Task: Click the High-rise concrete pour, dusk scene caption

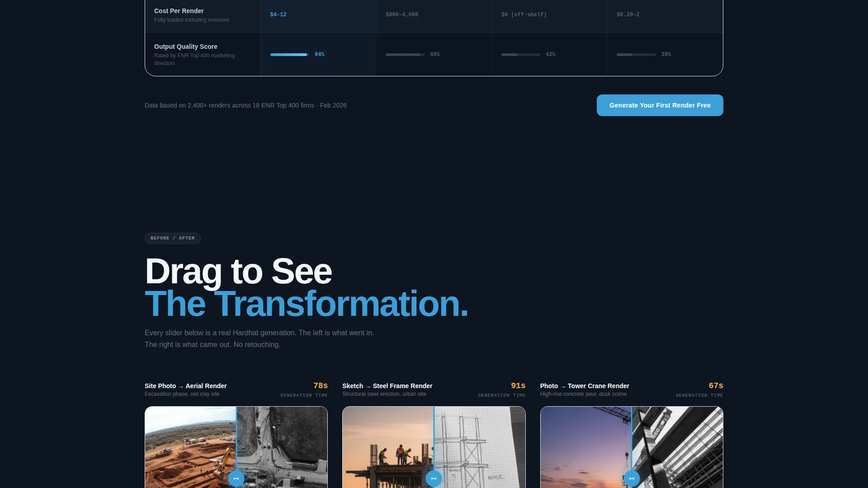Action: (583, 394)
